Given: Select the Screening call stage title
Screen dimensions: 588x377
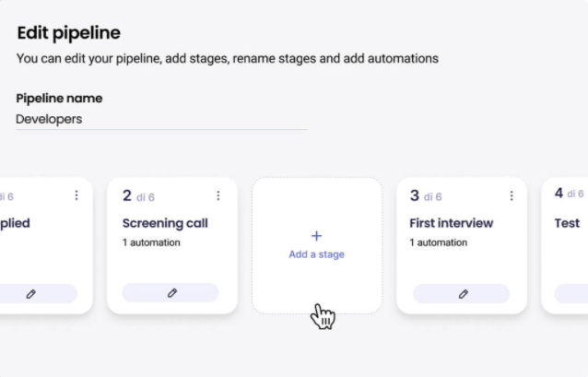Looking at the screenshot, I should (x=165, y=223).
